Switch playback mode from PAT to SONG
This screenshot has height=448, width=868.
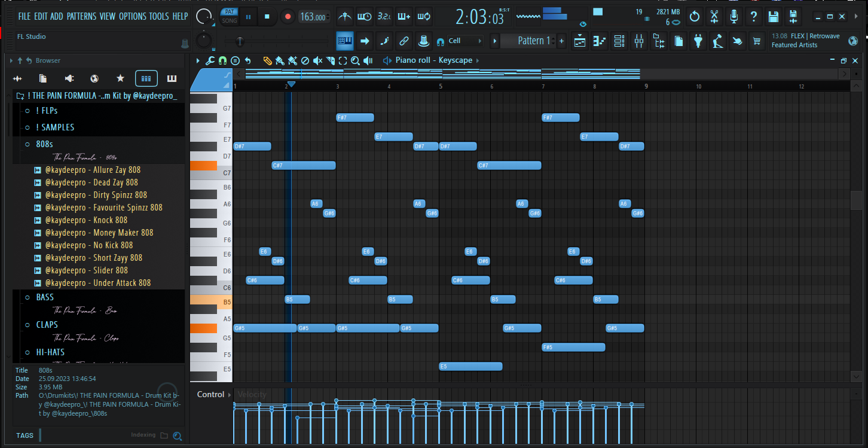(230, 20)
